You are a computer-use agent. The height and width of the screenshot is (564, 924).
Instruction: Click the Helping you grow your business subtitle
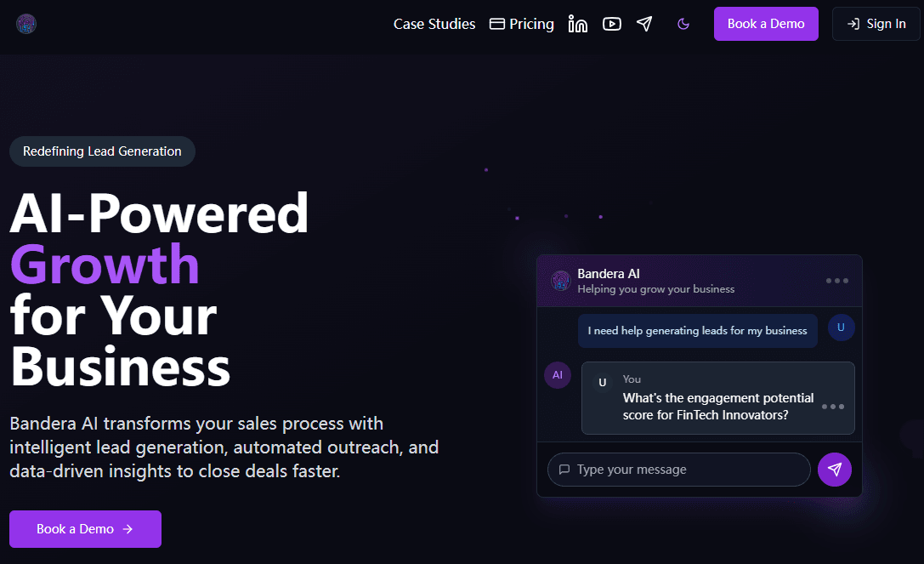click(x=656, y=289)
